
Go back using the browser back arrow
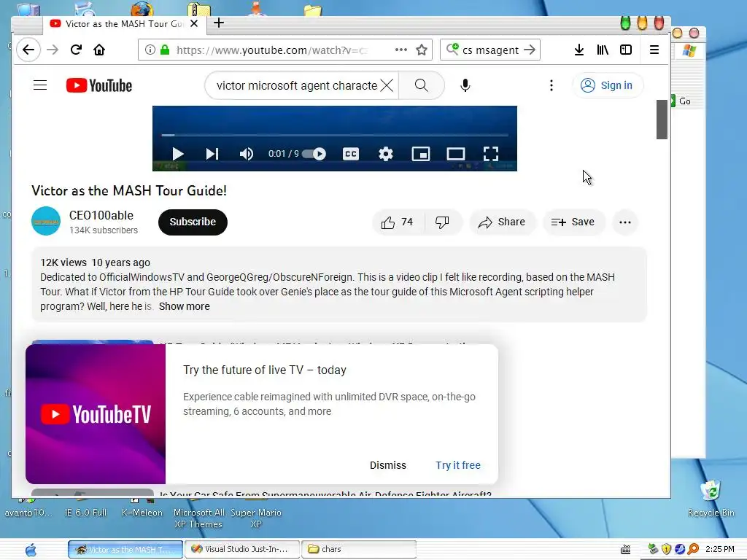28,50
